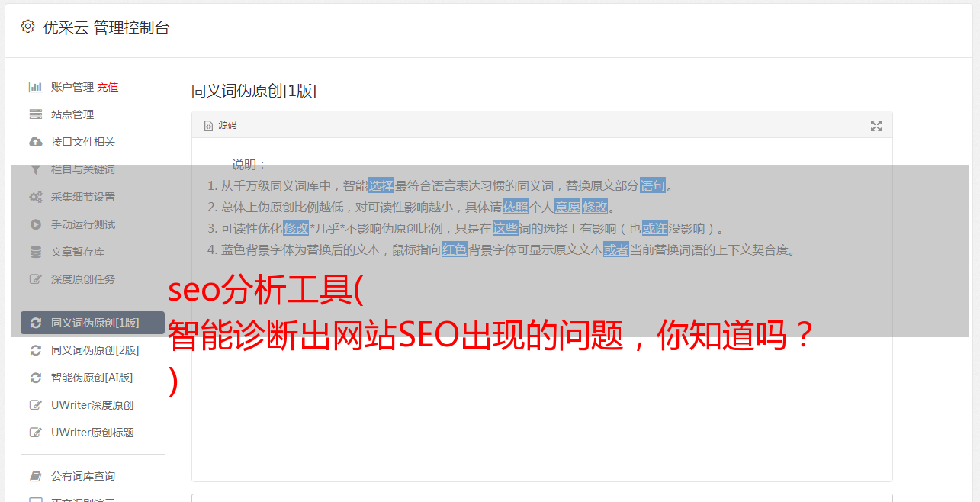Click highlighted word 选择 in line one
Image resolution: width=980 pixels, height=502 pixels.
[x=381, y=185]
